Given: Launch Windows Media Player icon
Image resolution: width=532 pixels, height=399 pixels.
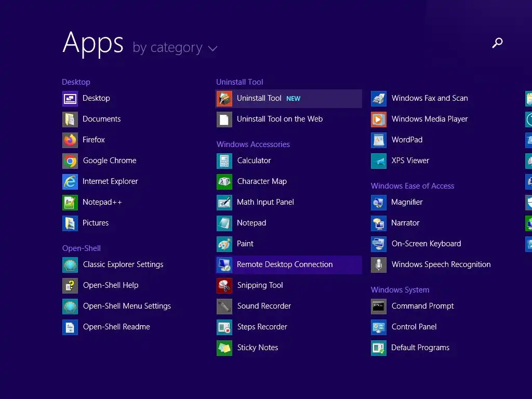Looking at the screenshot, I should coord(379,119).
